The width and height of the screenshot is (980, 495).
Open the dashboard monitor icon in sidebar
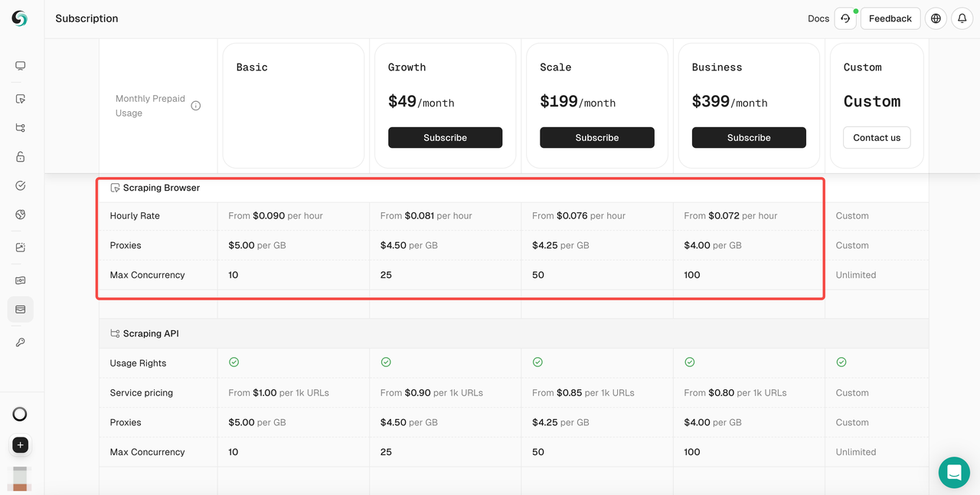(x=20, y=65)
